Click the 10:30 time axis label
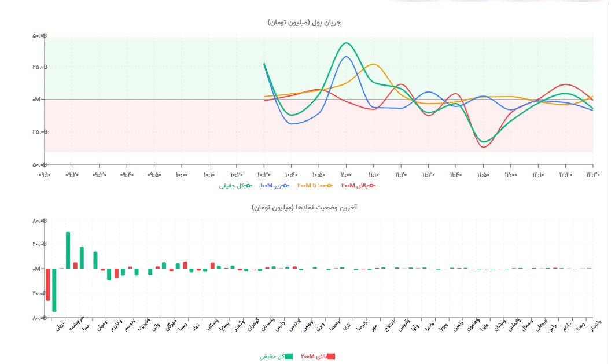Viewport: 615px width, 364px height. coord(264,175)
